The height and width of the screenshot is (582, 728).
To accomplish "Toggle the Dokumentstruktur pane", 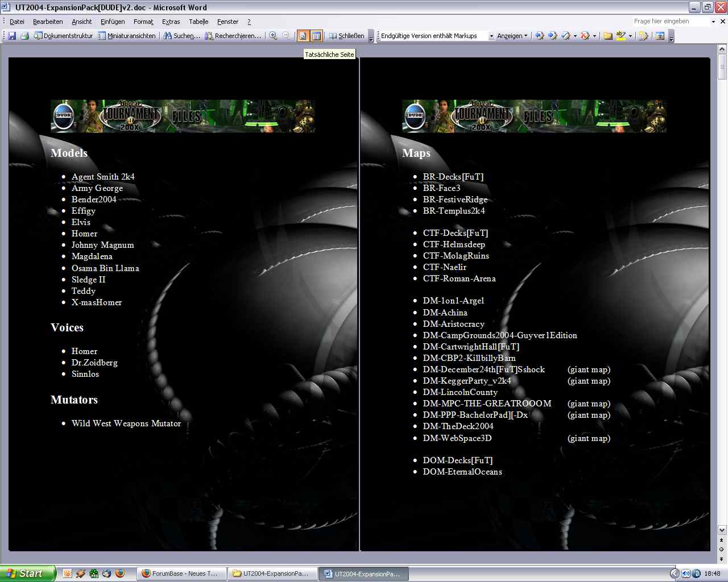I will click(x=63, y=36).
